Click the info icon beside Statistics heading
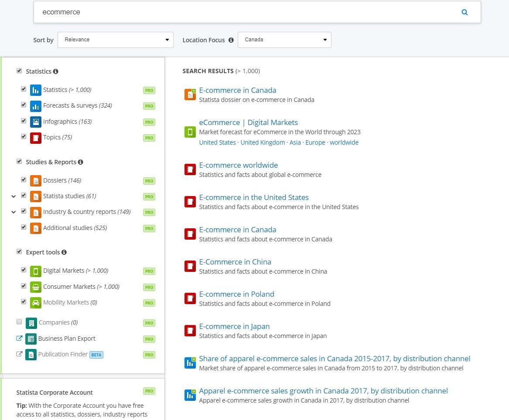 (x=55, y=71)
